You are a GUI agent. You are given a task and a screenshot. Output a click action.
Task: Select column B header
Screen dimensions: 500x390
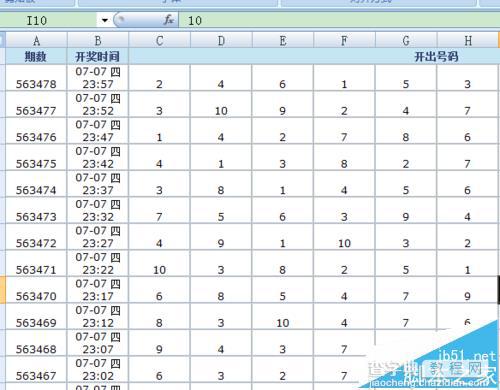[x=98, y=40]
